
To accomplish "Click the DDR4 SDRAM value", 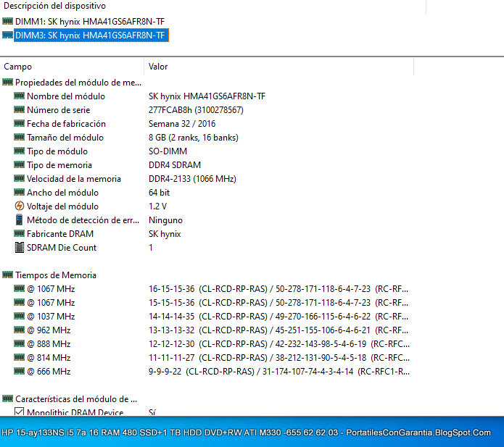I will (175, 165).
